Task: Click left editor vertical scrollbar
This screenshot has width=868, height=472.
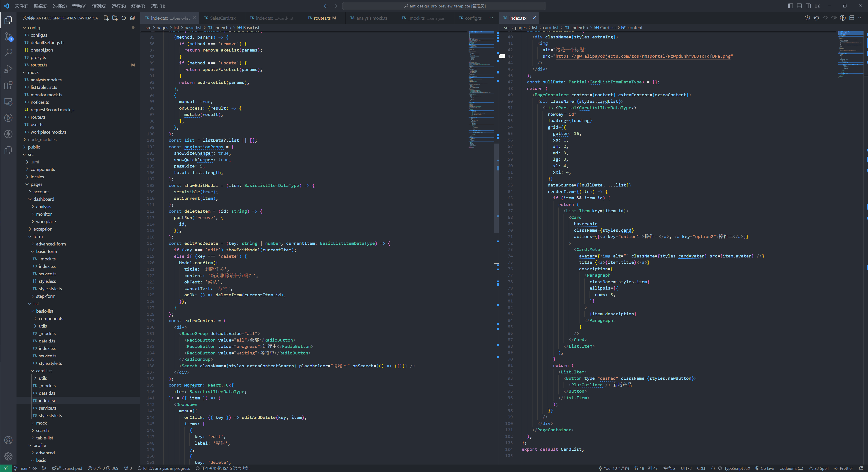Action: tap(496, 188)
